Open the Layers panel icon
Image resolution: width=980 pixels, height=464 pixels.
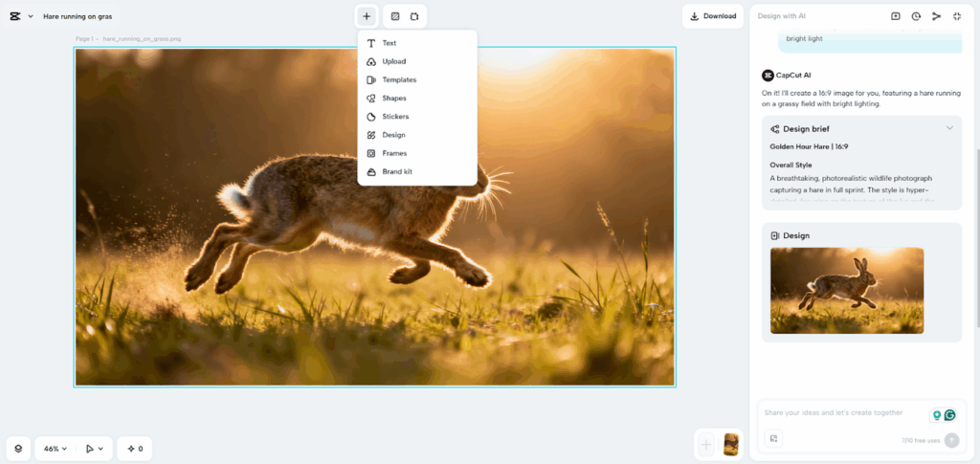(x=18, y=448)
